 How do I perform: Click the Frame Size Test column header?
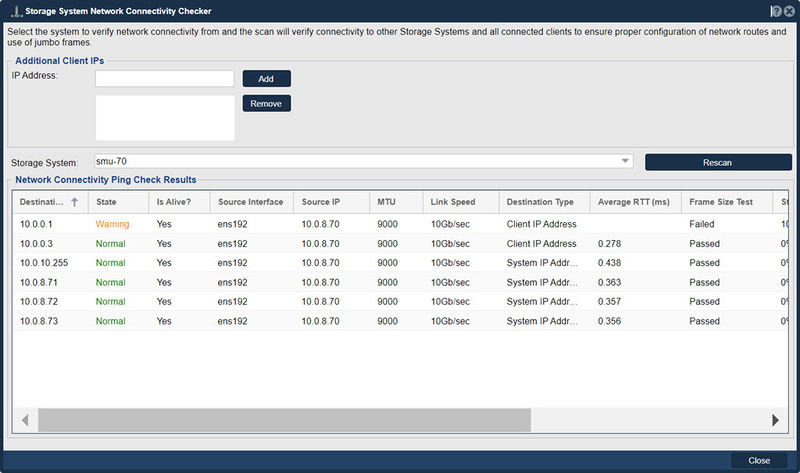[x=727, y=202]
